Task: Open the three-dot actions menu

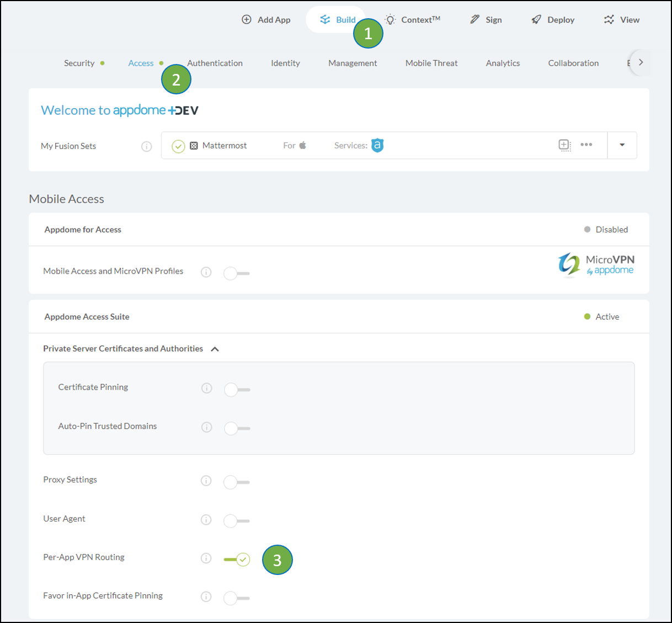Action: [x=586, y=145]
